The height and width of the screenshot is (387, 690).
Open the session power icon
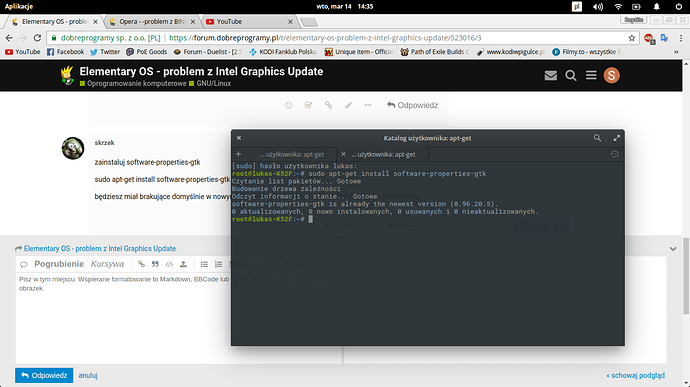(x=679, y=7)
